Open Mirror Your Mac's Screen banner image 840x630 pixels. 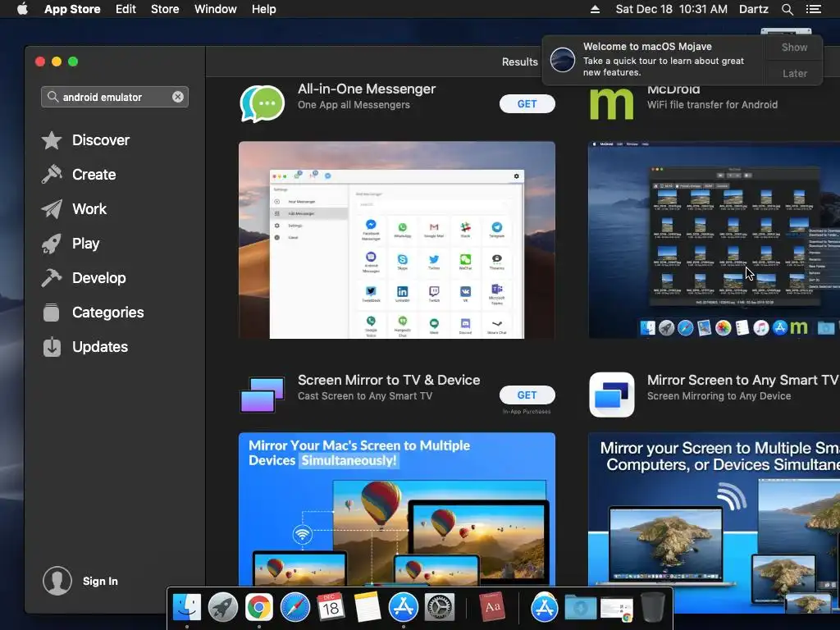point(397,509)
